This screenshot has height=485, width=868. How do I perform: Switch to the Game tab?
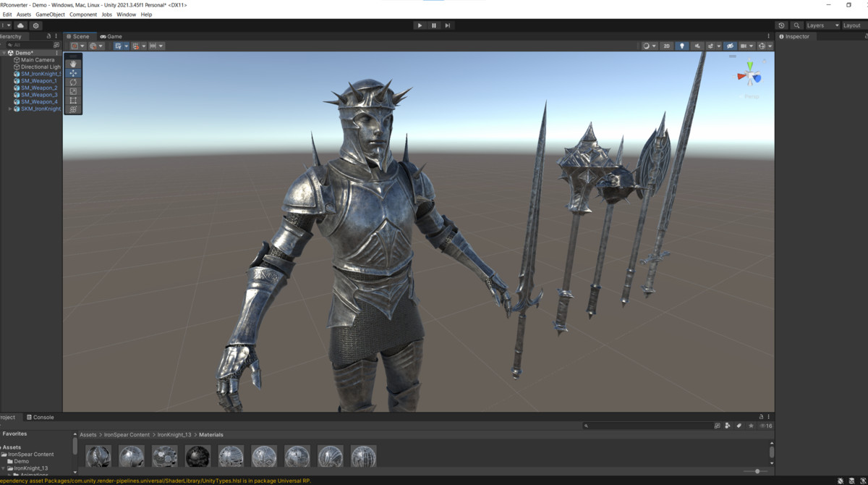pyautogui.click(x=111, y=36)
